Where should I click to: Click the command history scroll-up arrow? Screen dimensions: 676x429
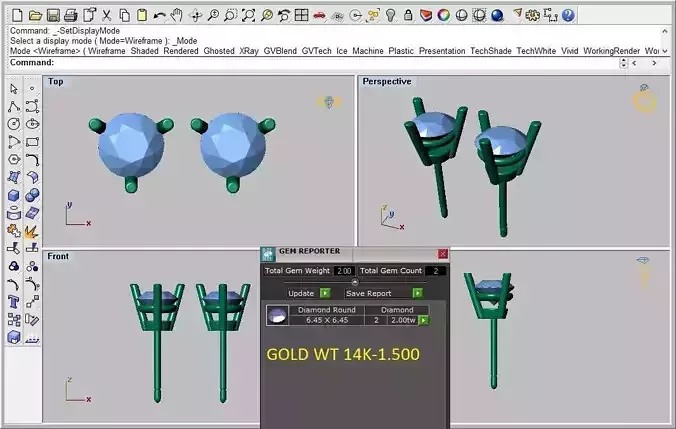point(665,31)
